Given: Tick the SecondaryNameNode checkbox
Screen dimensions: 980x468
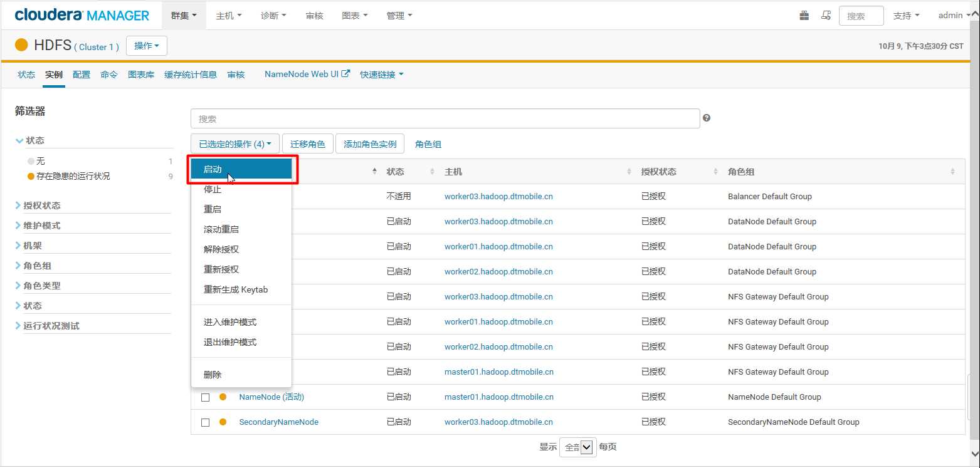Looking at the screenshot, I should [205, 422].
